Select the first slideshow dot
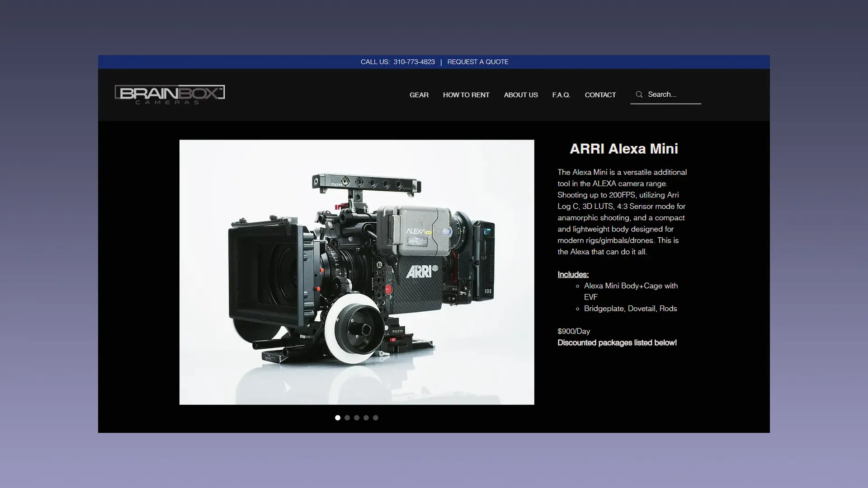868x488 pixels. point(338,418)
